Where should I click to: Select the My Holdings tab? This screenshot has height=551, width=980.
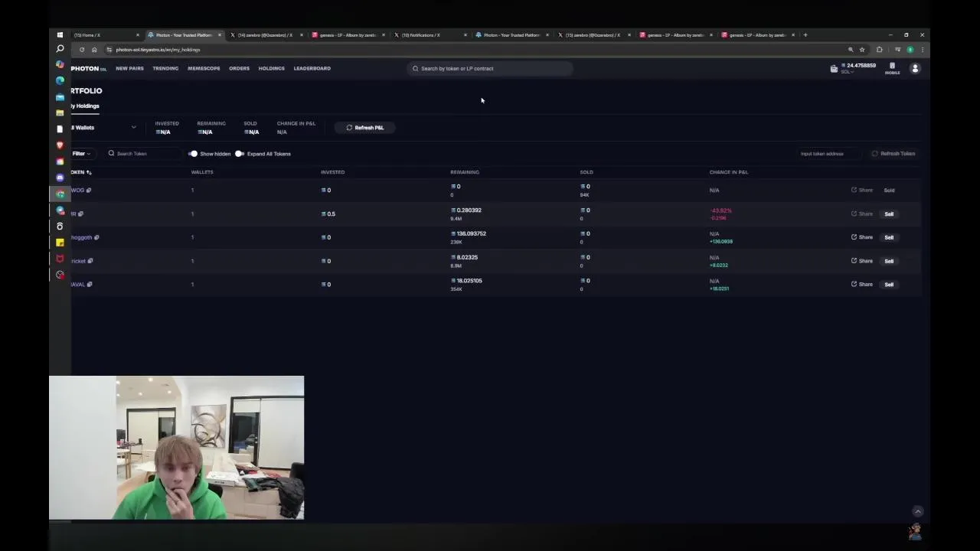85,106
